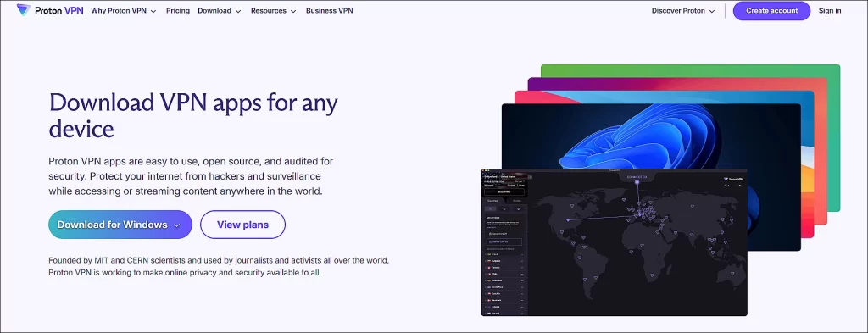
Task: Expand the Download menu in the navigation bar
Action: click(x=220, y=10)
